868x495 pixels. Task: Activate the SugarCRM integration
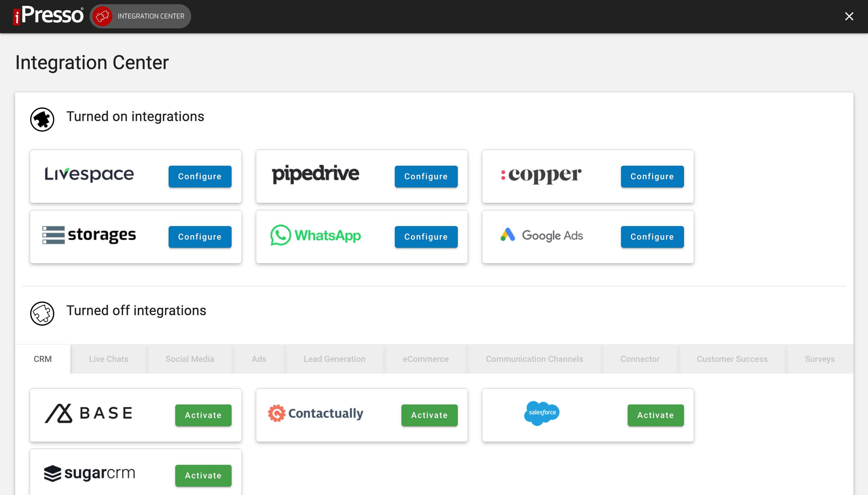click(203, 476)
